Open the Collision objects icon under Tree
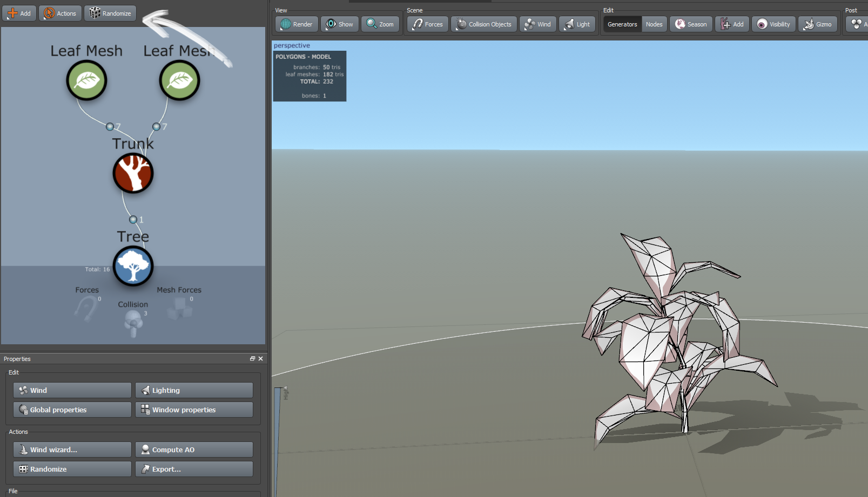 pos(133,322)
